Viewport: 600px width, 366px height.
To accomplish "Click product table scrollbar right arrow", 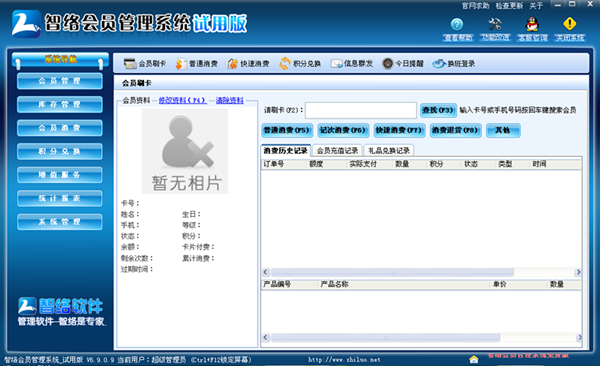I will pyautogui.click(x=579, y=338).
